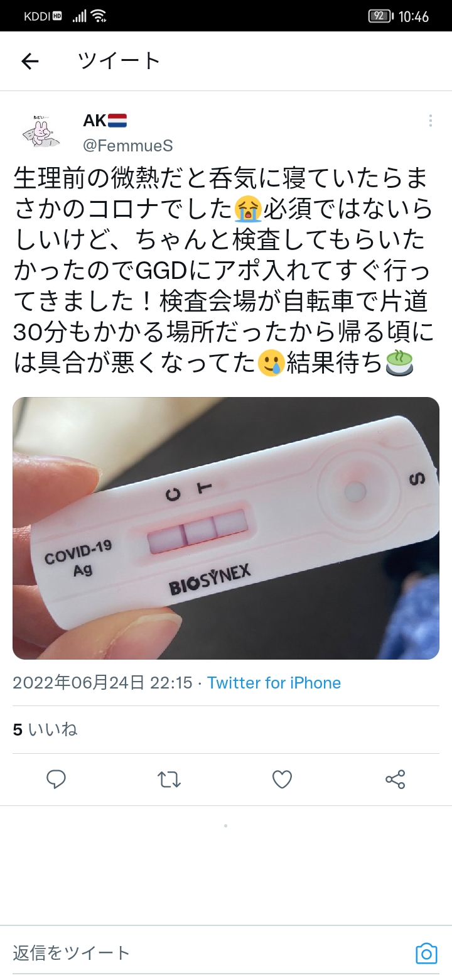Tap the ツイート header title

pos(119,61)
